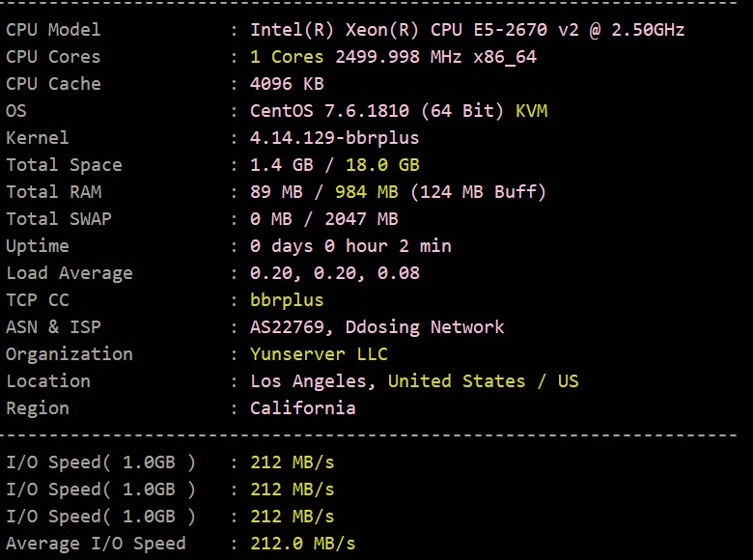This screenshot has width=753, height=560.
Task: Click the '4096 KB' cache value
Action: pos(287,84)
